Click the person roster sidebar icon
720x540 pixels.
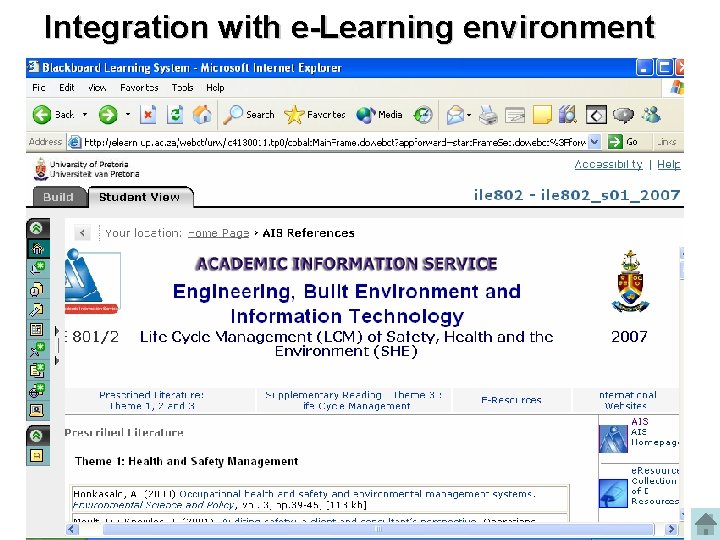pos(37,410)
